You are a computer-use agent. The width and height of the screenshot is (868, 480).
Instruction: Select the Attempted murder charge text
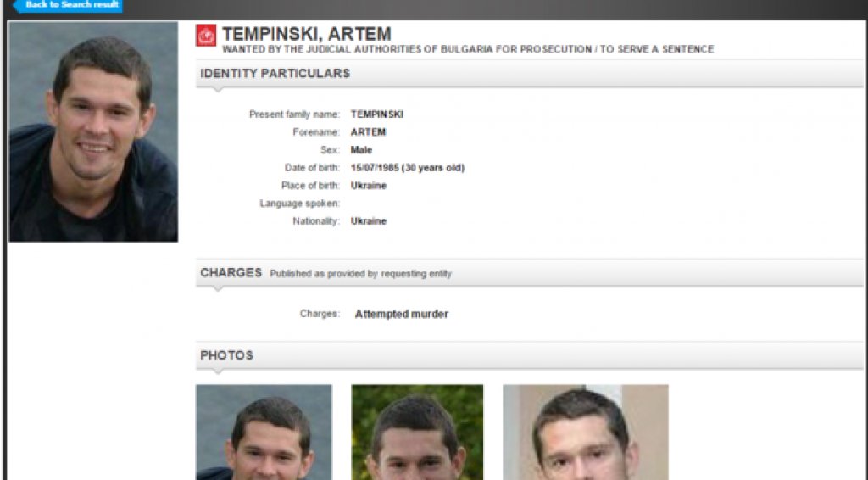coord(401,314)
